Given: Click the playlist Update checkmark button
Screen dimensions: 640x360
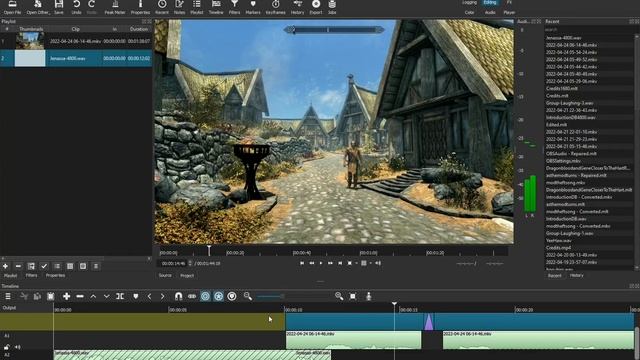Looking at the screenshot, I should [44, 266].
